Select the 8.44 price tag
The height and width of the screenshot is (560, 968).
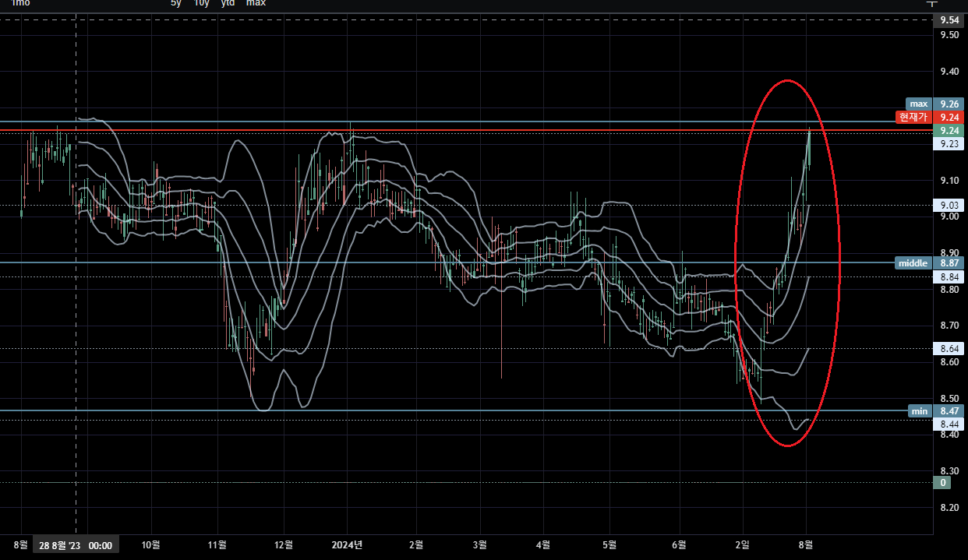point(949,424)
